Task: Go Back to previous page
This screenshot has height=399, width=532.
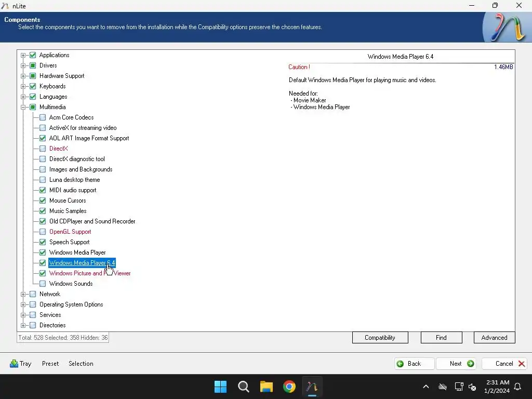Action: pos(414,364)
